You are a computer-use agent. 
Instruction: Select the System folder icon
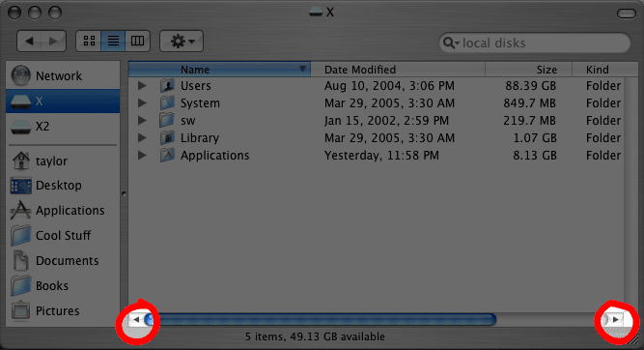coord(167,102)
